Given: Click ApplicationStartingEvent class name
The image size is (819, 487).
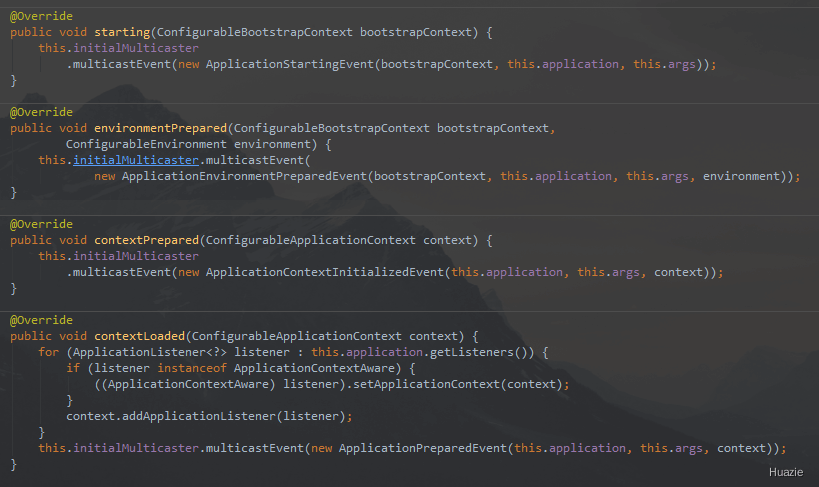Looking at the screenshot, I should click(x=290, y=64).
